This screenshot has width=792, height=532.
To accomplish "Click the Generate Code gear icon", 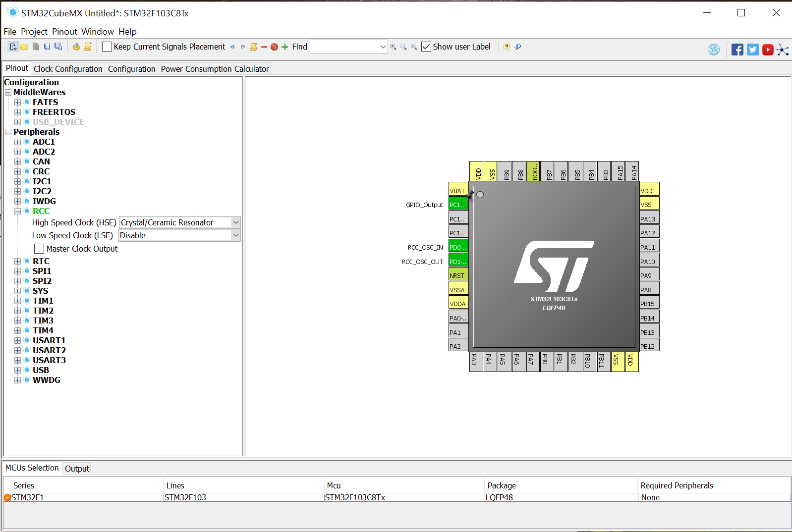I will pos(76,47).
